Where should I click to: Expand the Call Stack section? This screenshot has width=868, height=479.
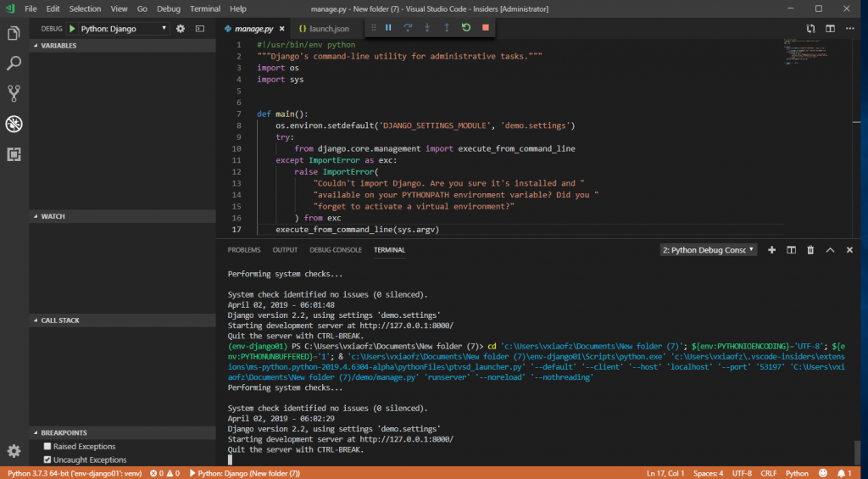tap(60, 320)
